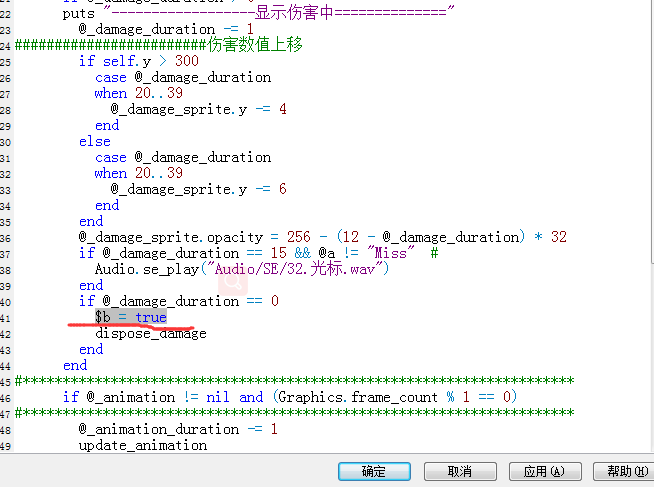Click the 取消 cancel button
The height and width of the screenshot is (487, 654).
tap(460, 472)
